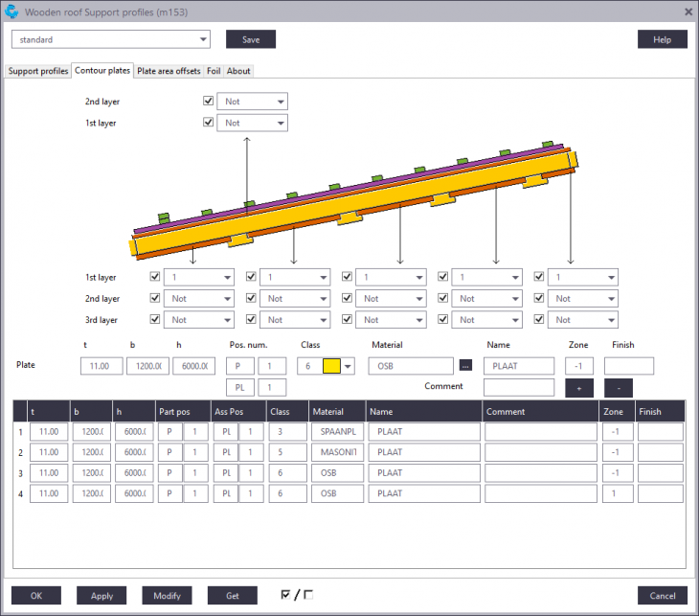The image size is (699, 616).
Task: Uncheck the leftmost 3rd layer checkbox
Action: tap(155, 320)
